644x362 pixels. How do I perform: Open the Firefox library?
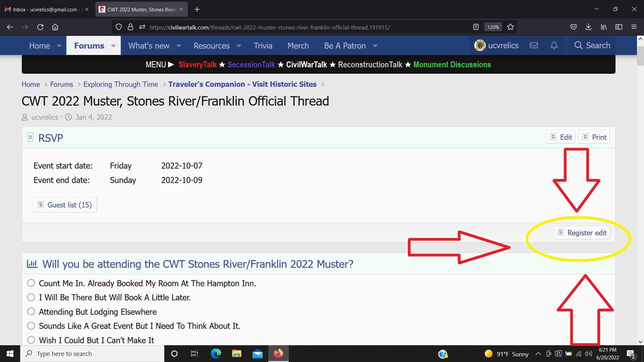click(604, 27)
